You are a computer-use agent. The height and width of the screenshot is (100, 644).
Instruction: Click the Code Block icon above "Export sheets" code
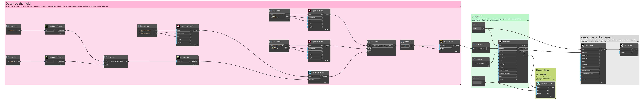[271, 11]
